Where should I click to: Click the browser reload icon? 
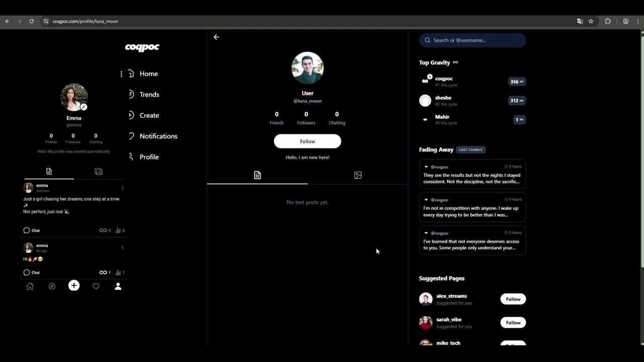pos(31,21)
